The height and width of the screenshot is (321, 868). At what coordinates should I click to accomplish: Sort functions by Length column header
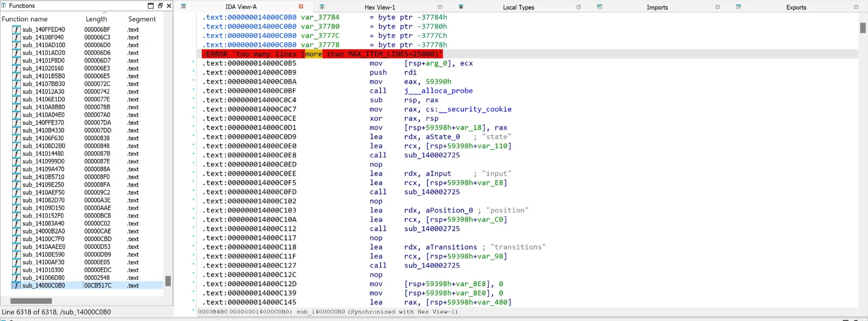tap(96, 19)
